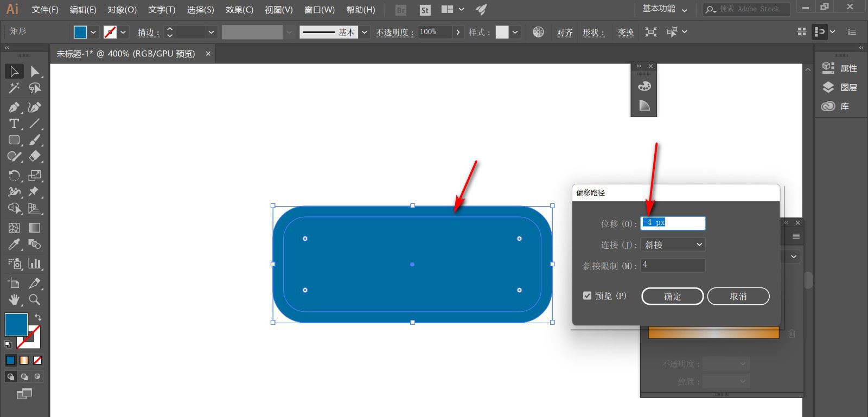The image size is (868, 417).
Task: Cancel the offset path dialog
Action: click(x=738, y=297)
